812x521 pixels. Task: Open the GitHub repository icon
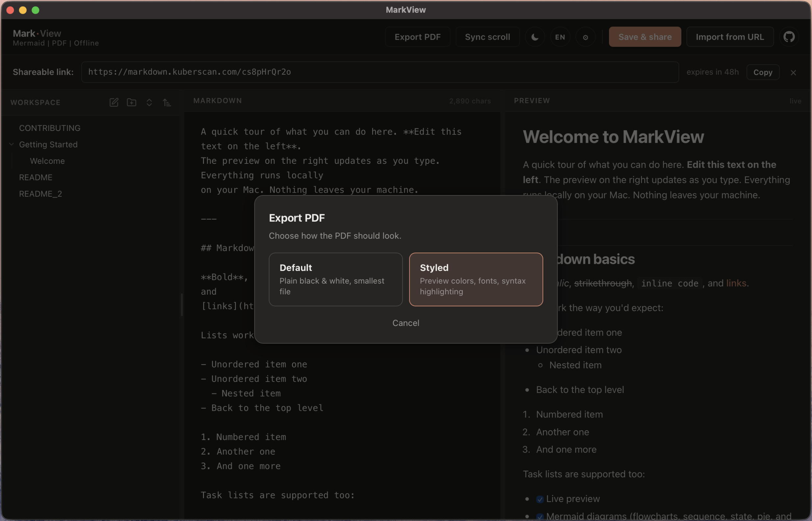pyautogui.click(x=789, y=37)
